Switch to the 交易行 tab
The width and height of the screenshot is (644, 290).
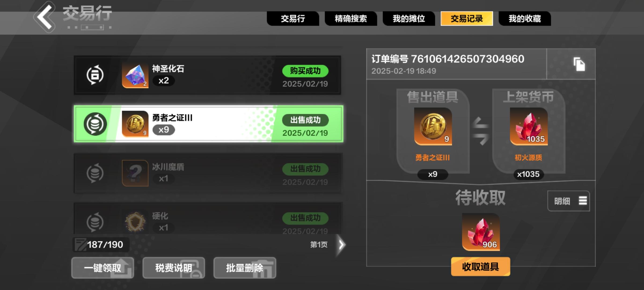(293, 19)
